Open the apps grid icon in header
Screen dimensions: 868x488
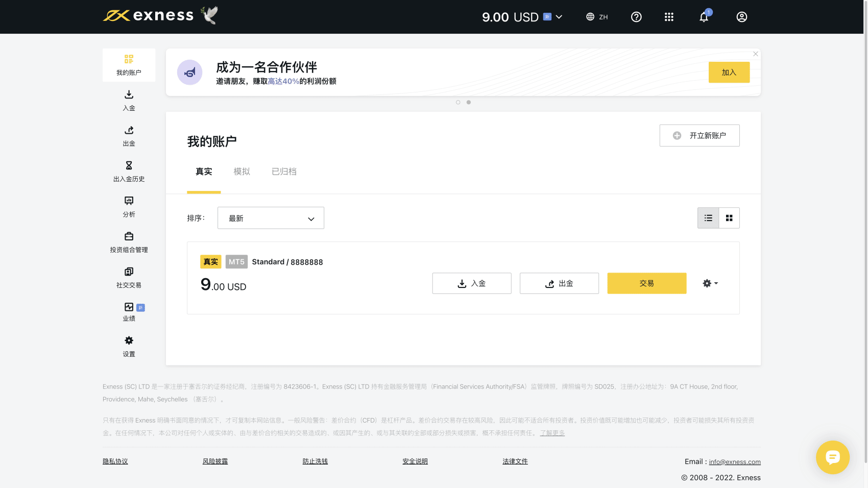click(x=669, y=17)
